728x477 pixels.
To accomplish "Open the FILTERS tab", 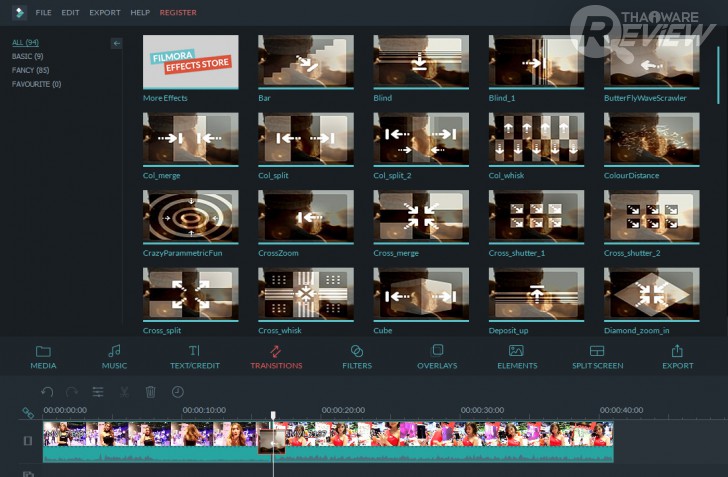I will [357, 357].
